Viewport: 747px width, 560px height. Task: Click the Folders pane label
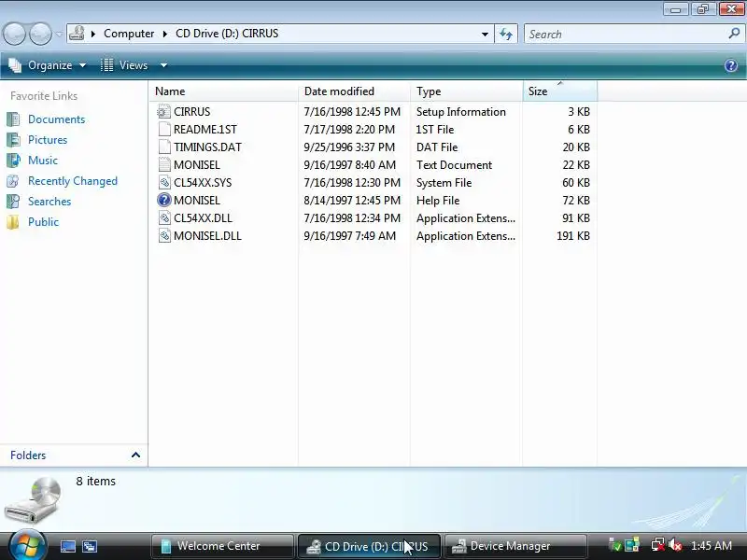tap(28, 455)
